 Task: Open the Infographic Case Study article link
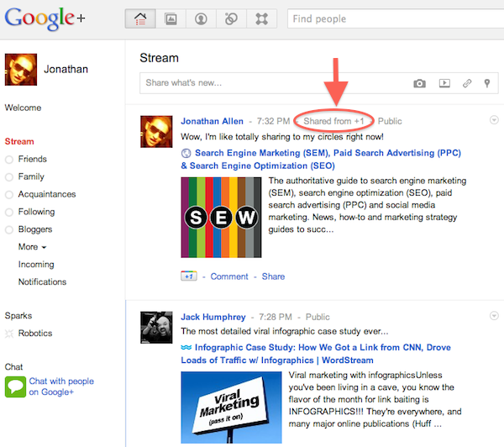[x=316, y=354]
